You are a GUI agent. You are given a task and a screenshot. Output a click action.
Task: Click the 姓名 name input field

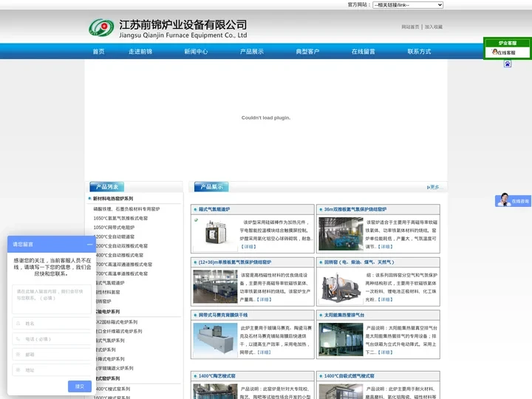52,324
